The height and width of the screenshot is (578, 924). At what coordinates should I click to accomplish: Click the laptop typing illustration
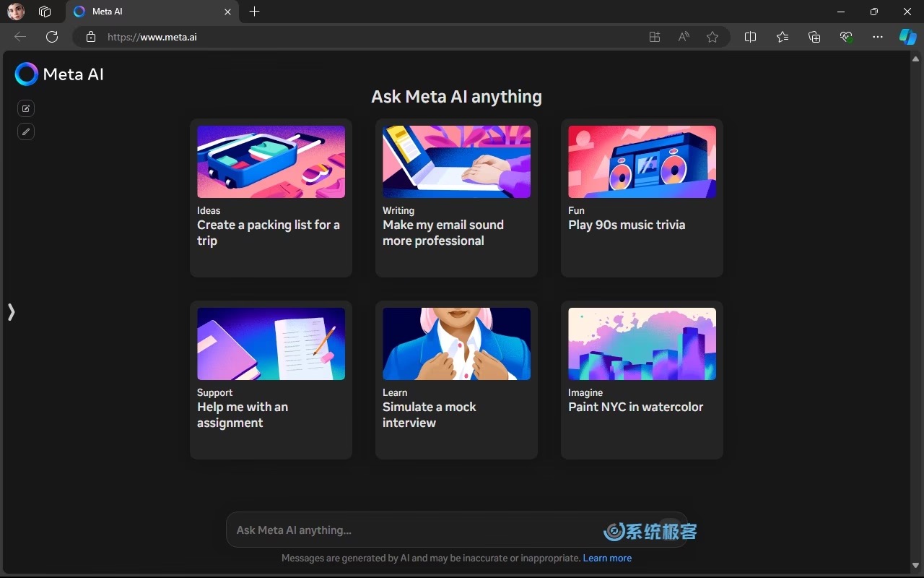coord(456,162)
